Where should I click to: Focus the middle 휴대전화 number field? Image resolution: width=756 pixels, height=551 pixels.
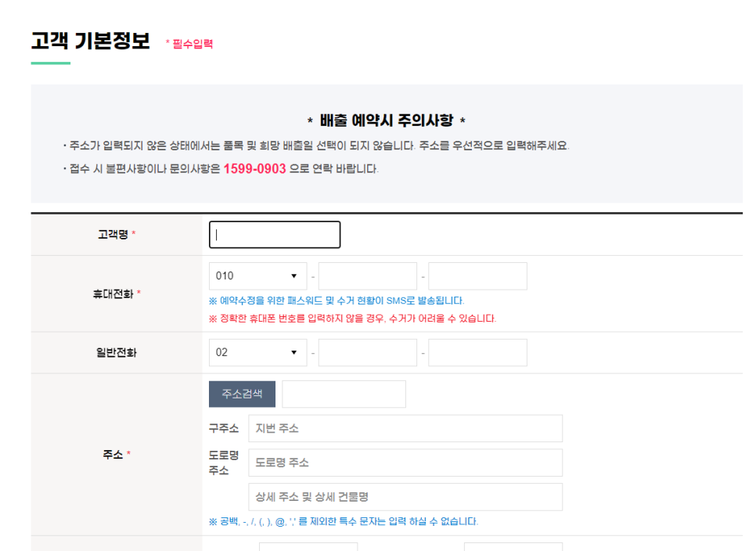368,276
